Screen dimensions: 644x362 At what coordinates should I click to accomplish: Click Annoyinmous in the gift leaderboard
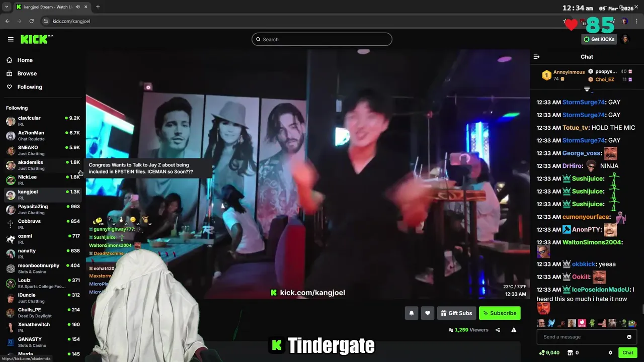[569, 72]
